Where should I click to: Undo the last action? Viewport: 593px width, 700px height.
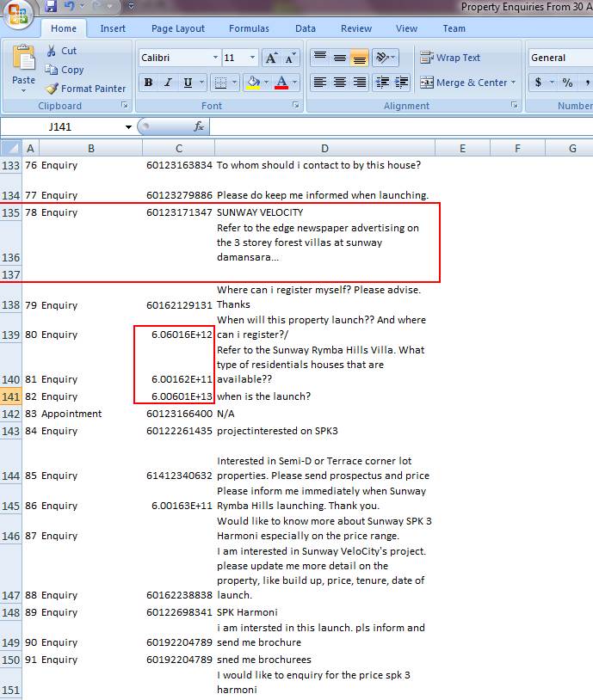70,6
